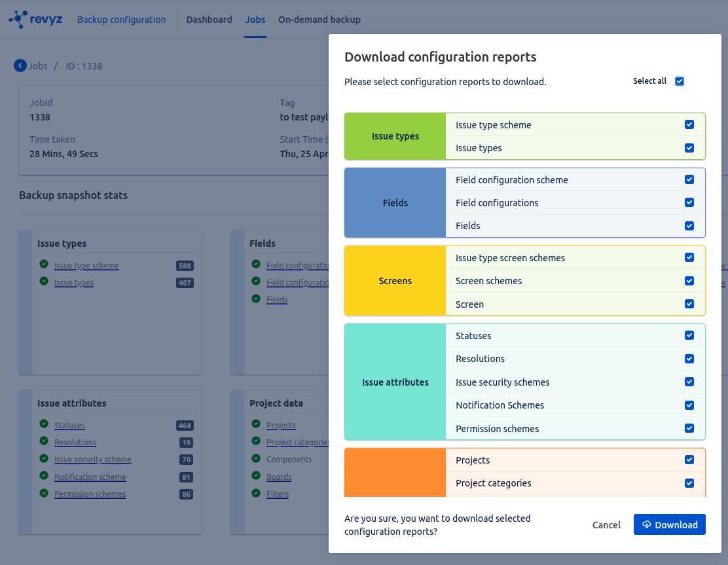Uncheck the Issue type scheme checkbox
Viewport: 728px width, 565px height.
click(x=689, y=124)
